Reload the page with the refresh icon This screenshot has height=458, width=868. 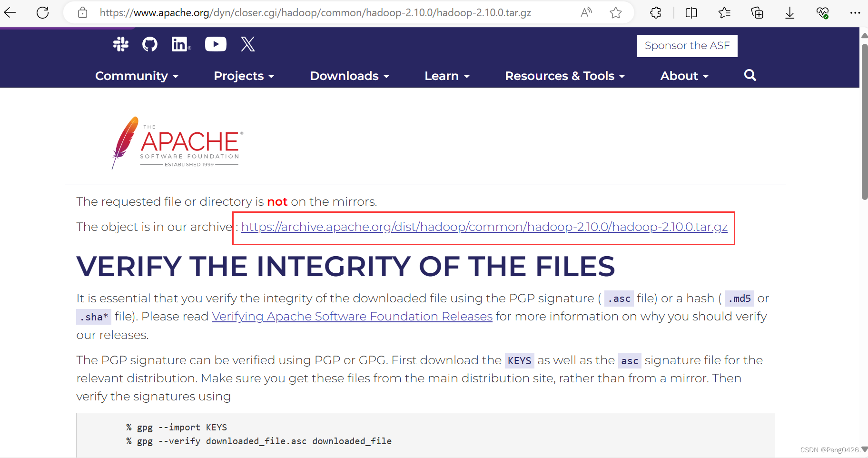coord(43,13)
